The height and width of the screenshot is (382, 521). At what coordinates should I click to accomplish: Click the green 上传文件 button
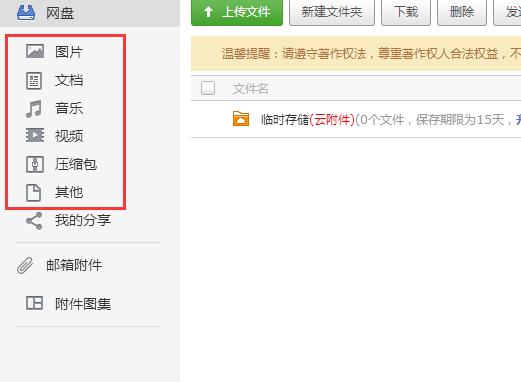(x=237, y=12)
